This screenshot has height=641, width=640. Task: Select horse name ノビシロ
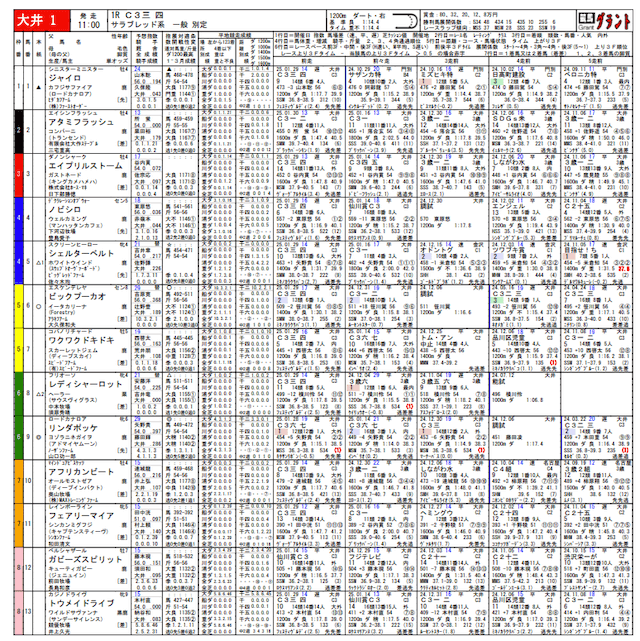[x=65, y=209]
